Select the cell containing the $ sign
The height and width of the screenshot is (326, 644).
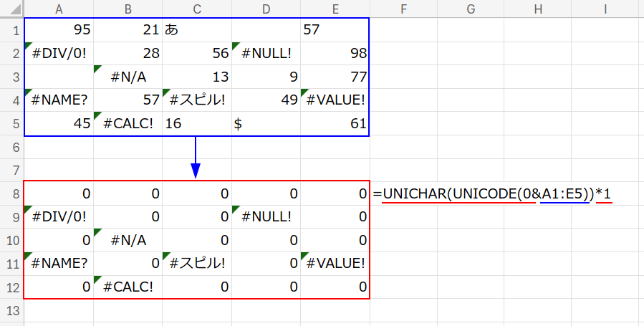[266, 124]
